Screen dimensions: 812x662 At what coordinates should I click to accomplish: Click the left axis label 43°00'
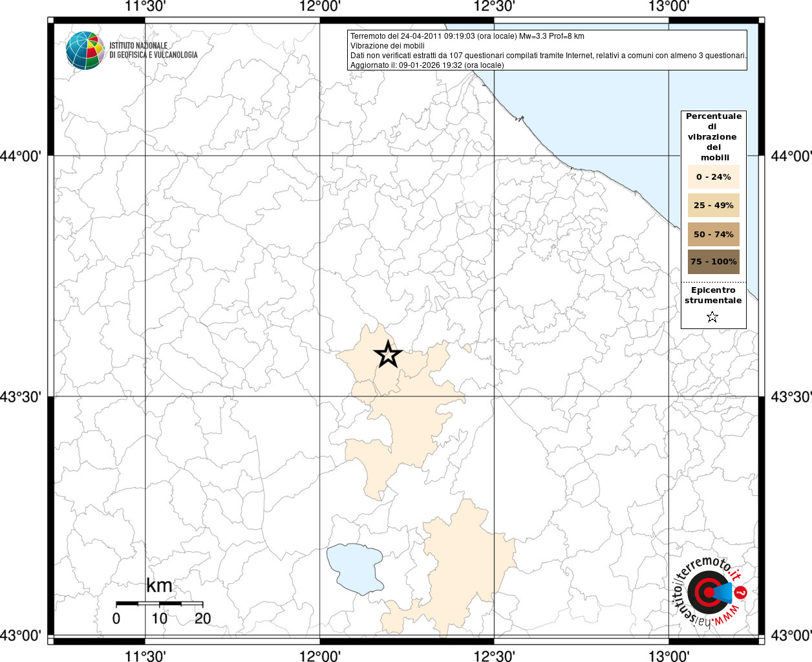21,635
